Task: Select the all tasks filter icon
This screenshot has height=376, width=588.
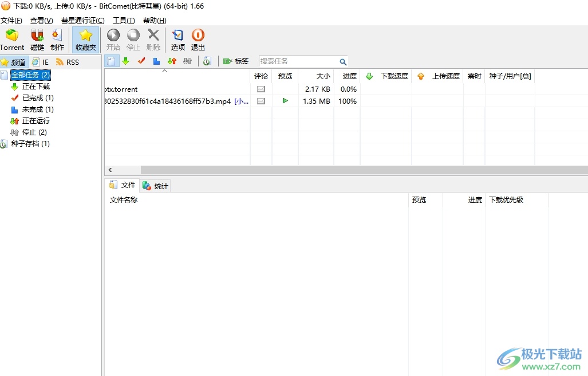Action: [112, 61]
